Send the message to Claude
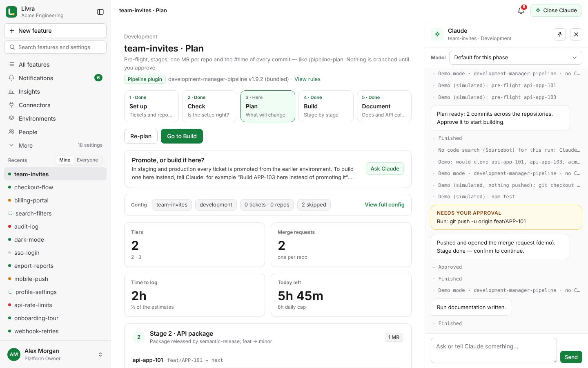Image resolution: width=588 pixels, height=368 pixels. pyautogui.click(x=571, y=357)
